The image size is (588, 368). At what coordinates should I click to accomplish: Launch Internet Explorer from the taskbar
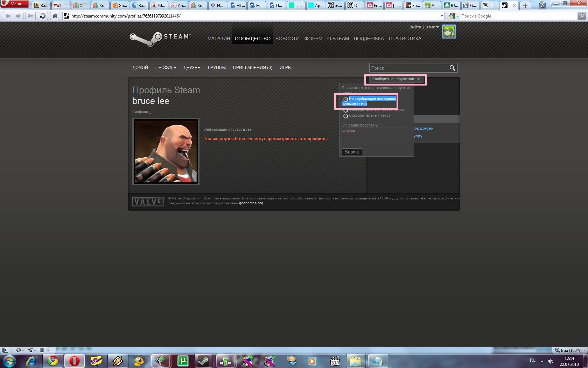pos(31,361)
